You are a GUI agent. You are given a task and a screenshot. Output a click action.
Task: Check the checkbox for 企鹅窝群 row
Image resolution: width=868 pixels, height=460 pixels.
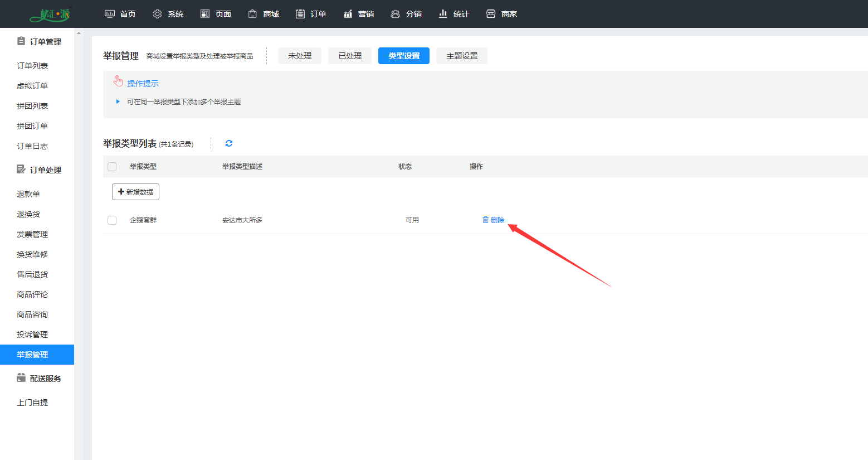point(112,220)
